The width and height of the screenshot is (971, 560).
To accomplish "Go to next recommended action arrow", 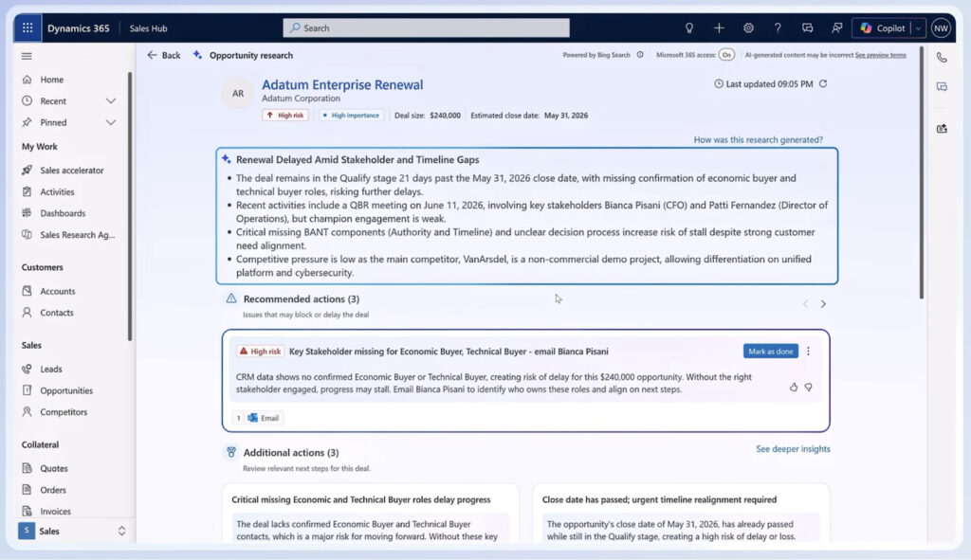I will point(823,304).
